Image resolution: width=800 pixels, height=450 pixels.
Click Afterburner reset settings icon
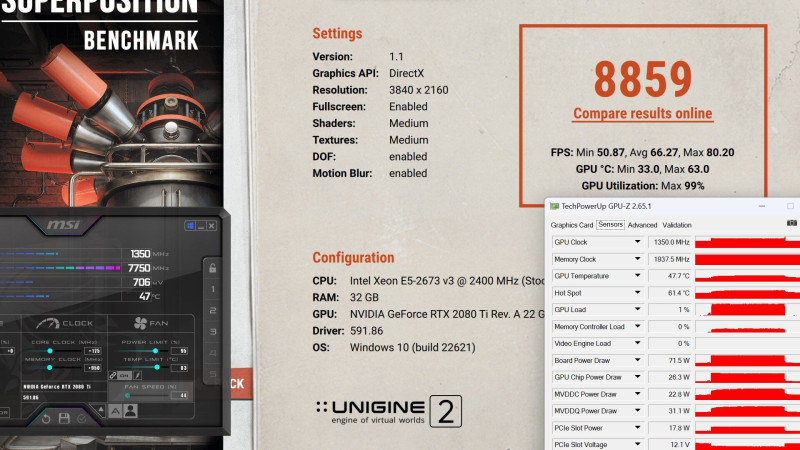[46, 419]
